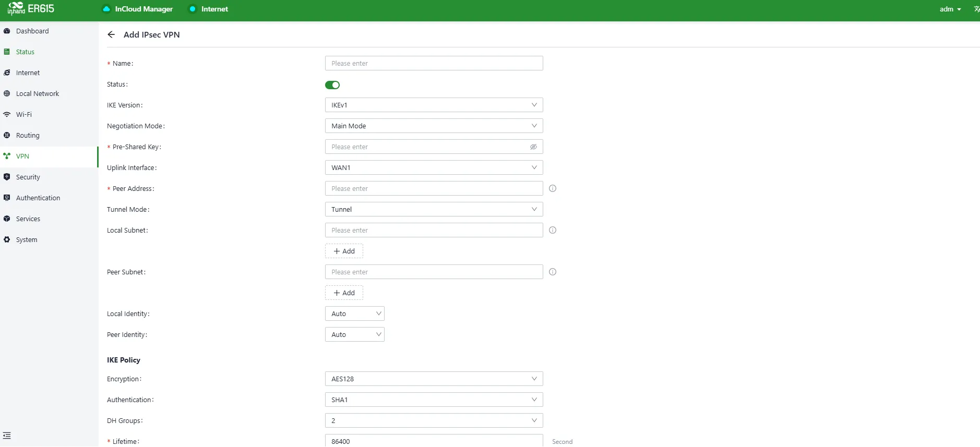
Task: Click the info icon beside Peer Address
Action: (x=553, y=188)
